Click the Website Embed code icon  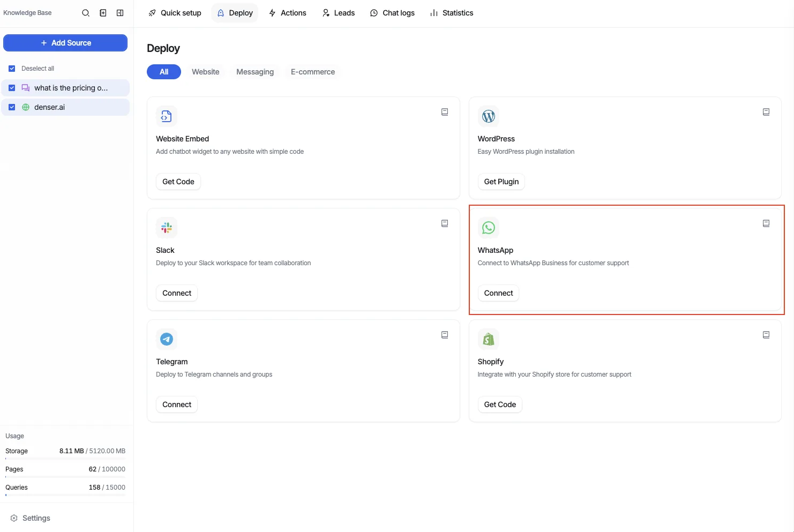tap(167, 116)
